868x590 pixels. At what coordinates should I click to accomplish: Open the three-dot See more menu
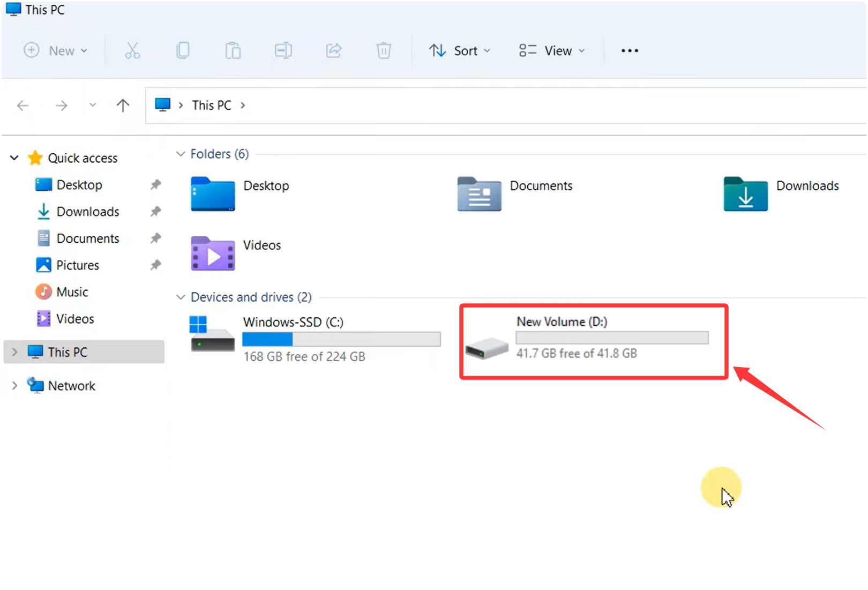click(630, 50)
